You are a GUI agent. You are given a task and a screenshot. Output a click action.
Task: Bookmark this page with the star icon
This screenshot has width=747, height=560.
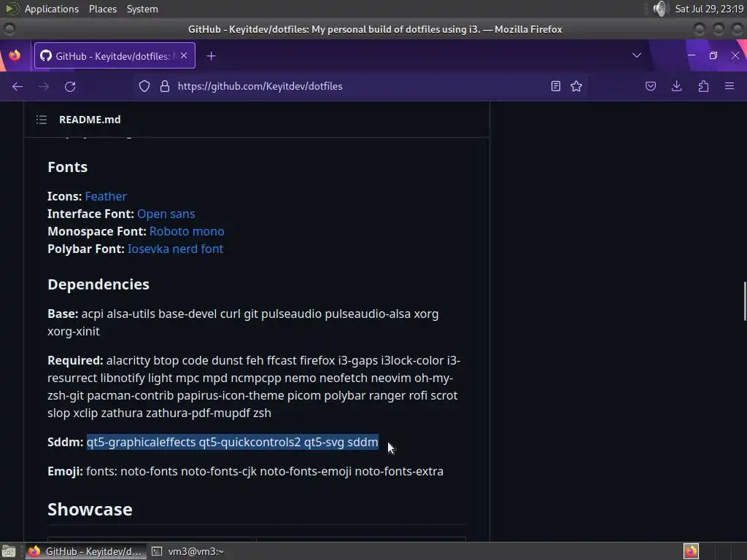click(x=576, y=86)
